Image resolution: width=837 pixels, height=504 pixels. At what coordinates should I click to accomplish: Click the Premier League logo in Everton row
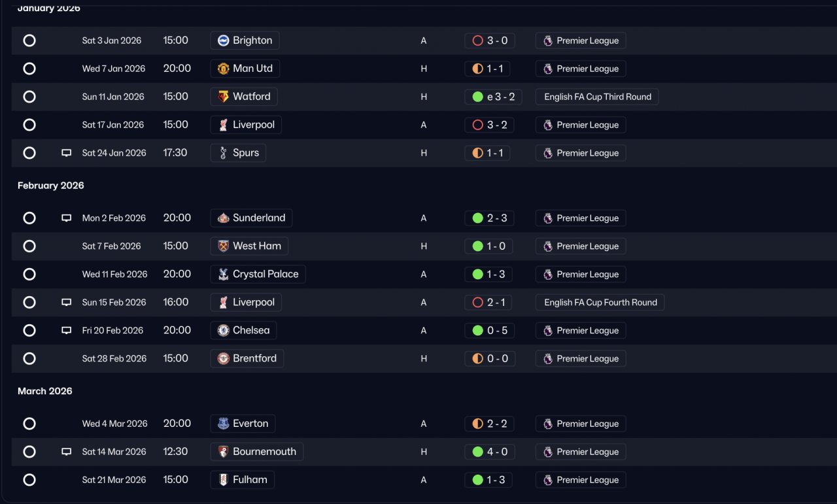click(548, 424)
